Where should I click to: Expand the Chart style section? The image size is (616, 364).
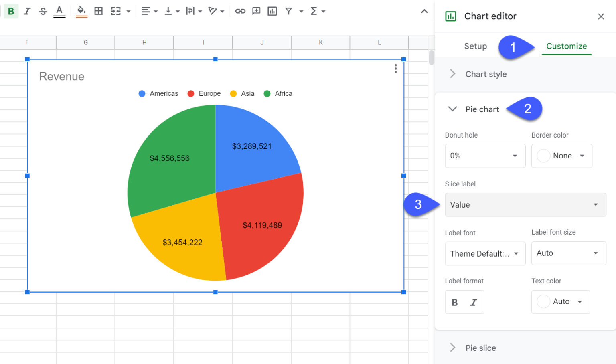486,74
